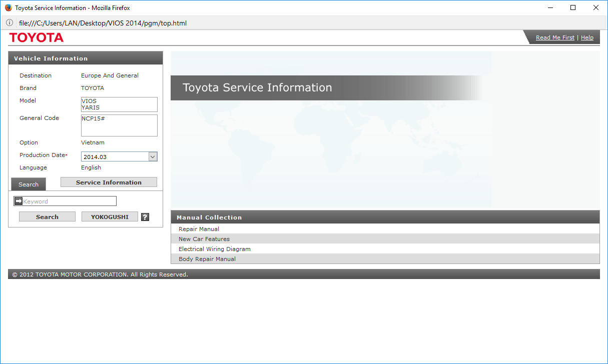Close the Firefox window

tap(596, 7)
